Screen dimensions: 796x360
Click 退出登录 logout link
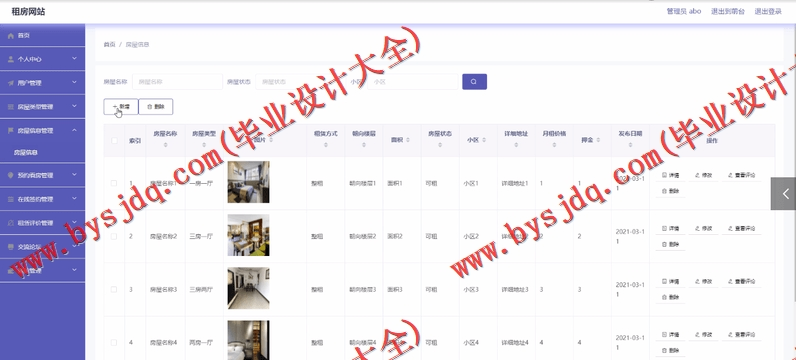pyautogui.click(x=768, y=11)
